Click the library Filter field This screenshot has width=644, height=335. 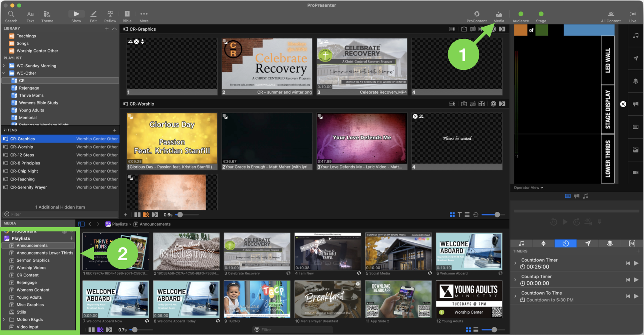(x=60, y=214)
